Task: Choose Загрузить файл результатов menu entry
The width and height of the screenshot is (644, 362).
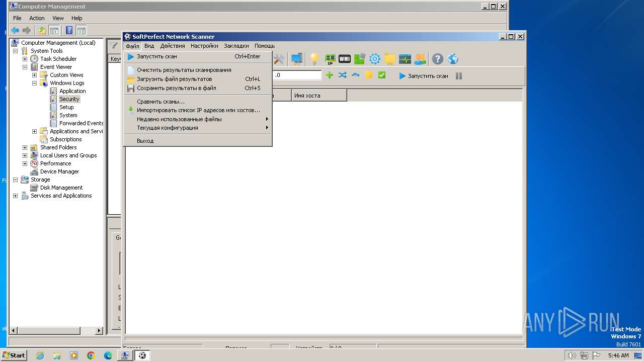Action: 198,79
